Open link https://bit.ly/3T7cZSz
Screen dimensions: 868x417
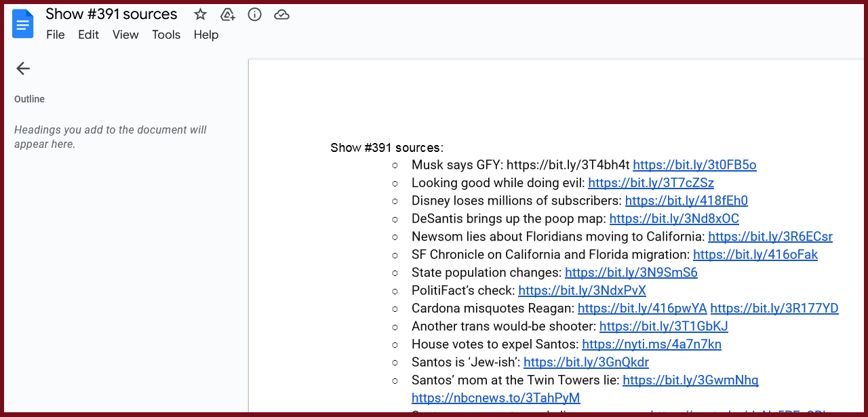click(651, 183)
